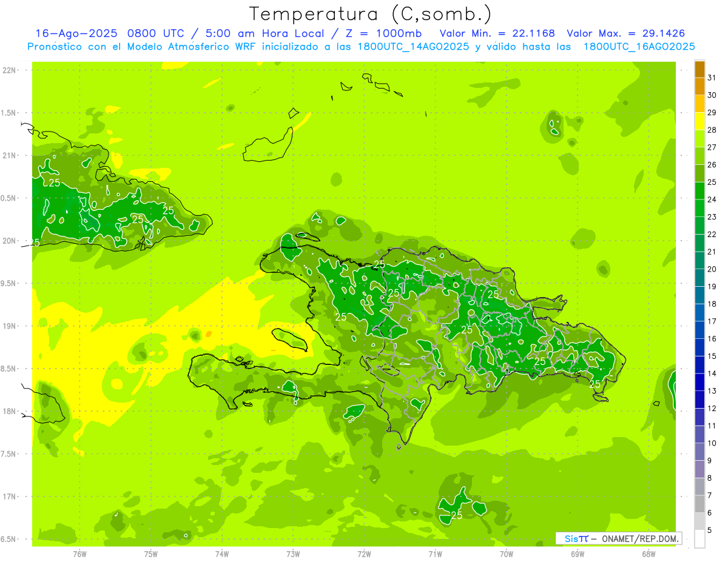Click the purple legend band between 8 and 9
Screen dimensions: 728x562
tap(699, 469)
